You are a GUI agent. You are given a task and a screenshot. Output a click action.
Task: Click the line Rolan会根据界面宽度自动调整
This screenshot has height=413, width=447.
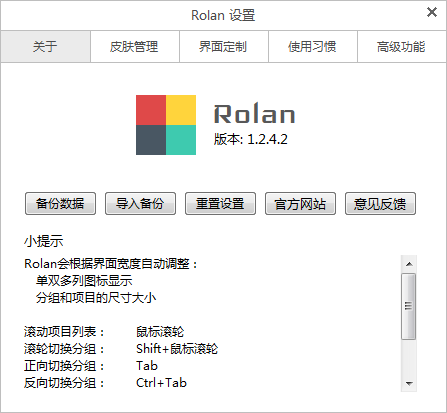pos(111,264)
